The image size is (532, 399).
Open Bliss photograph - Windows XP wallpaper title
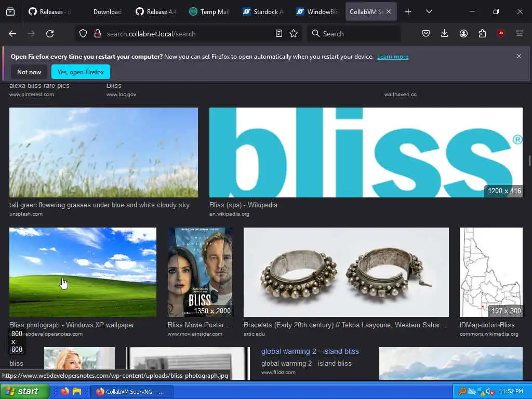(x=72, y=325)
